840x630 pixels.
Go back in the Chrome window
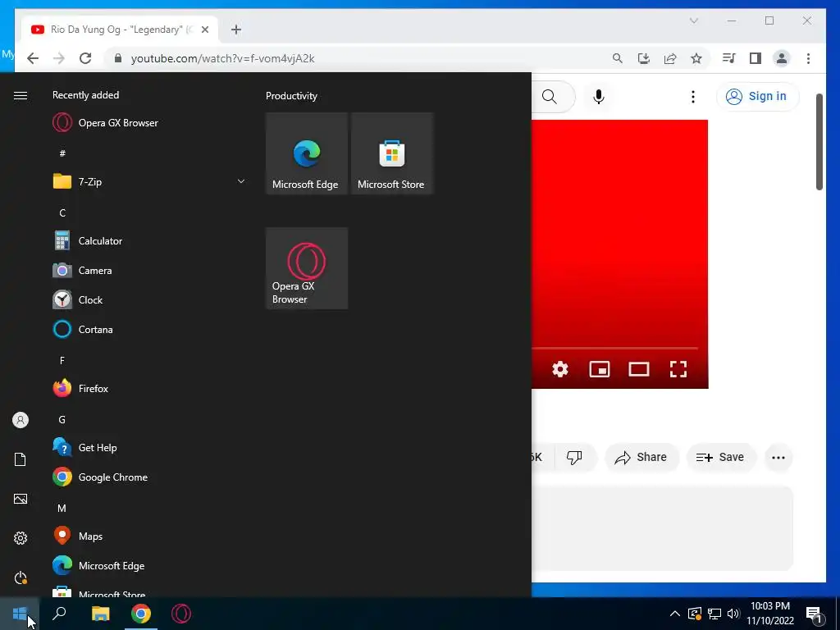tap(33, 58)
